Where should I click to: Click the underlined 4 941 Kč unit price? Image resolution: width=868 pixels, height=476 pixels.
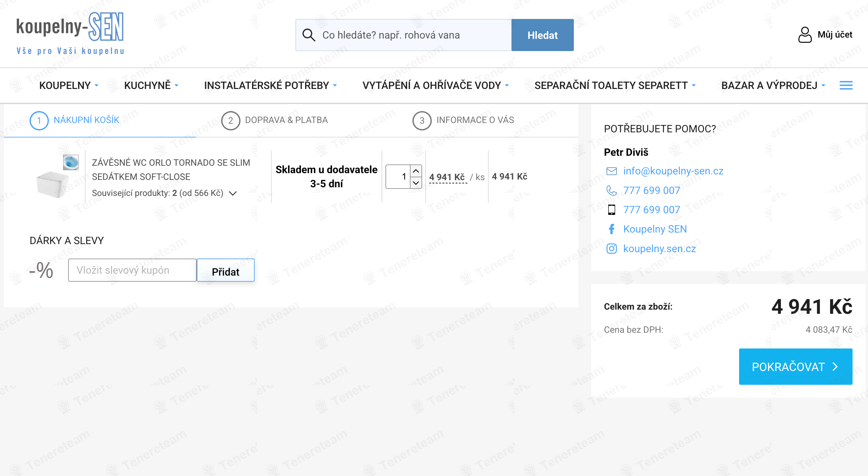[x=447, y=177]
